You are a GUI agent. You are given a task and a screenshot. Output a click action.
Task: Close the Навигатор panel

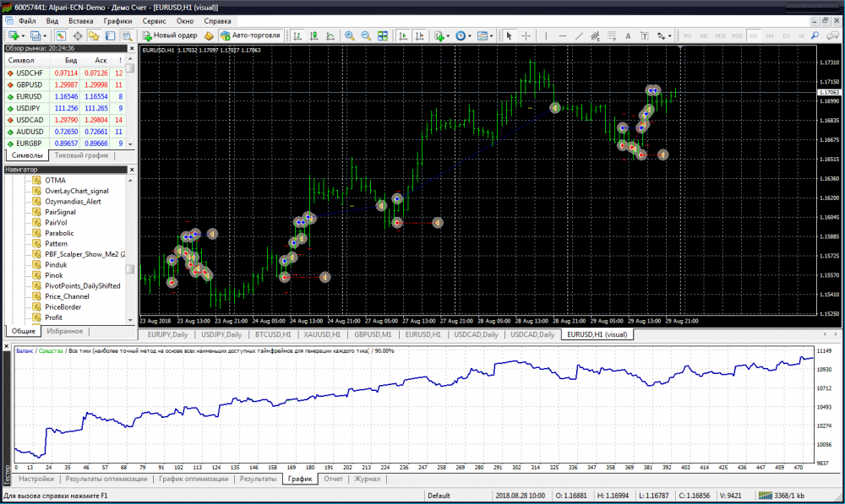coord(132,170)
